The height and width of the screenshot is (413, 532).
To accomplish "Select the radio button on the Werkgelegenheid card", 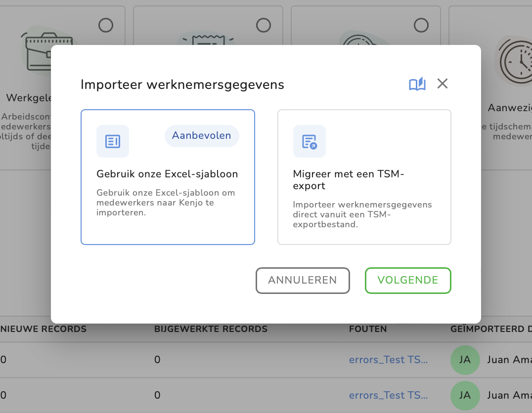I will [x=106, y=25].
